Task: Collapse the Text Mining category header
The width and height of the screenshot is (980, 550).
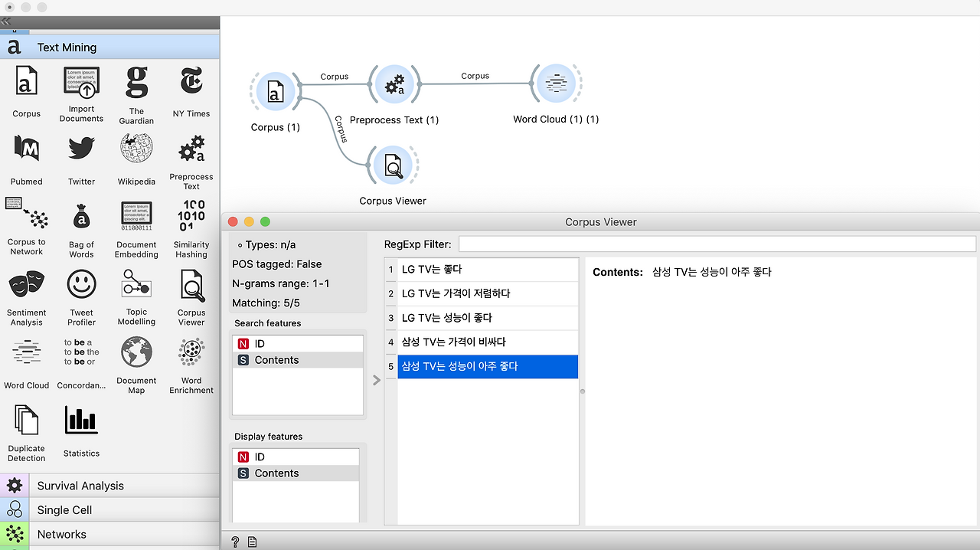Action: [109, 47]
